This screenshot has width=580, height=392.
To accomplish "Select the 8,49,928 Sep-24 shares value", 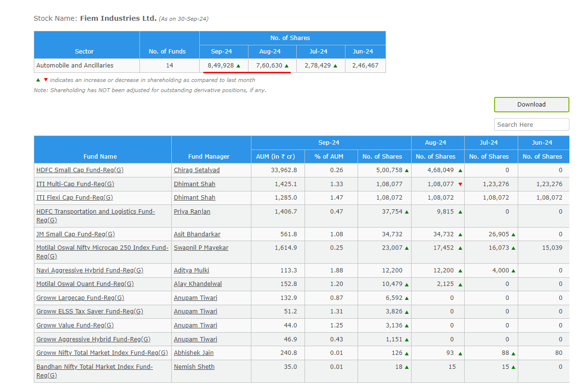I will click(221, 66).
